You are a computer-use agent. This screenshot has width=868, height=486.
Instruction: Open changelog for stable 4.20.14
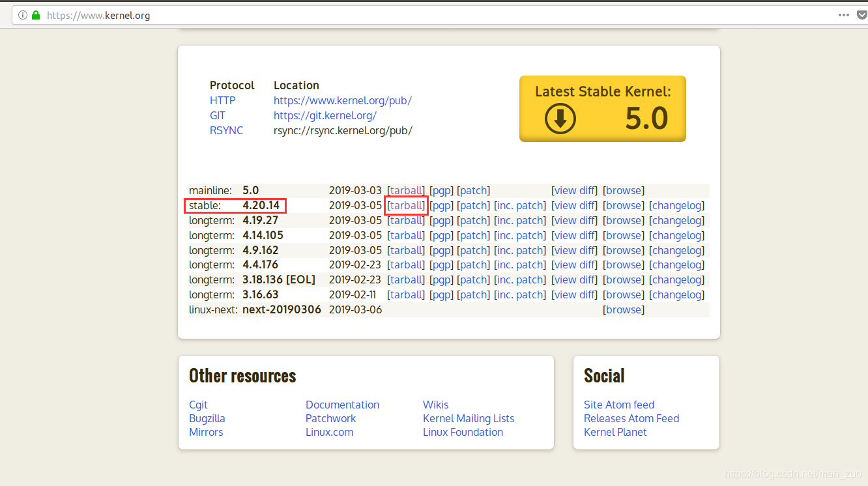[676, 205]
